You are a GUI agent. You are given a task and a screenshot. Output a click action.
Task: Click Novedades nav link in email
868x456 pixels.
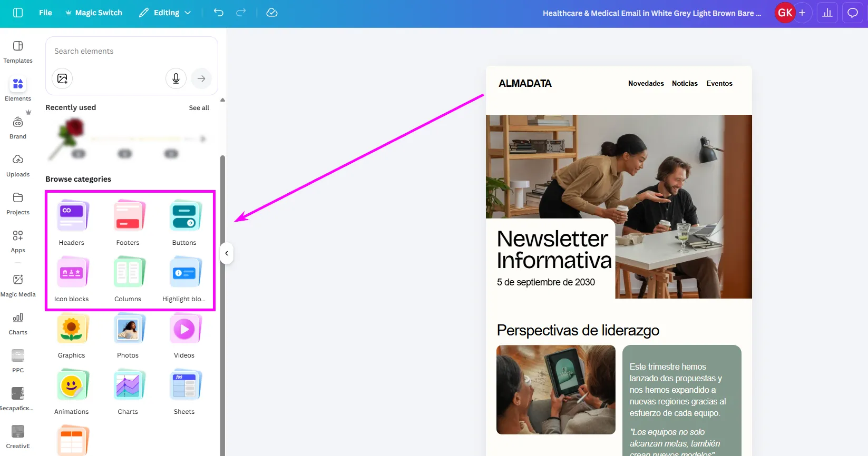click(x=646, y=83)
